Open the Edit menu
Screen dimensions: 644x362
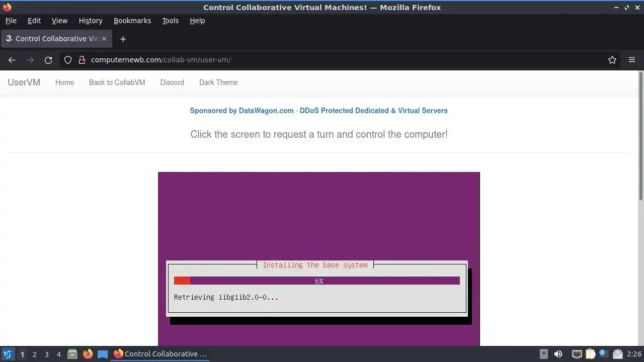pos(34,21)
